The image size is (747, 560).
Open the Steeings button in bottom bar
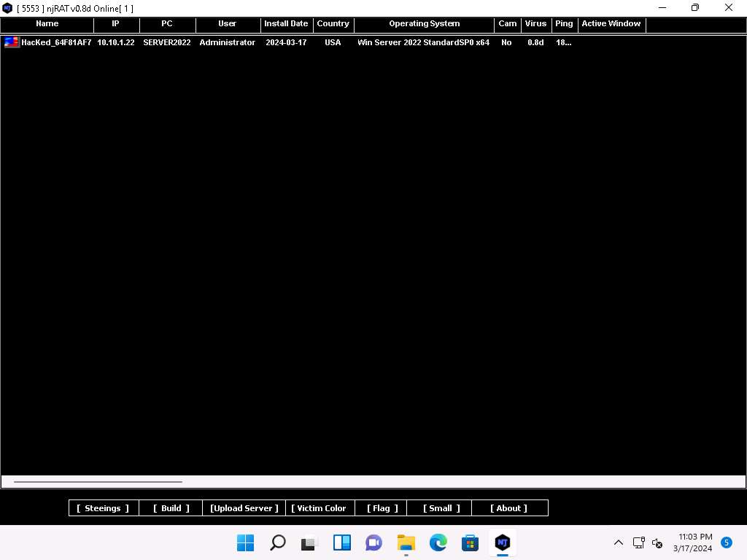103,508
